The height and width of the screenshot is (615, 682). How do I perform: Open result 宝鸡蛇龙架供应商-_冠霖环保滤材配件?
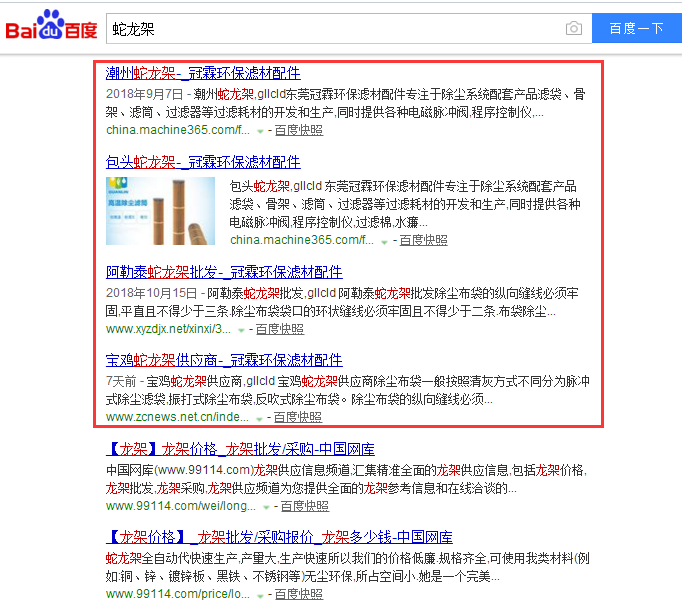(x=224, y=360)
